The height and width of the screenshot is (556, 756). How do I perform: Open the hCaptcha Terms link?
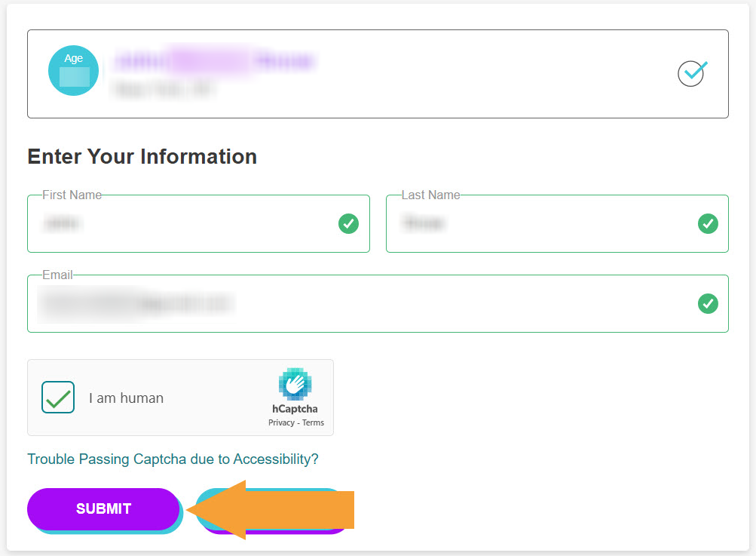313,422
